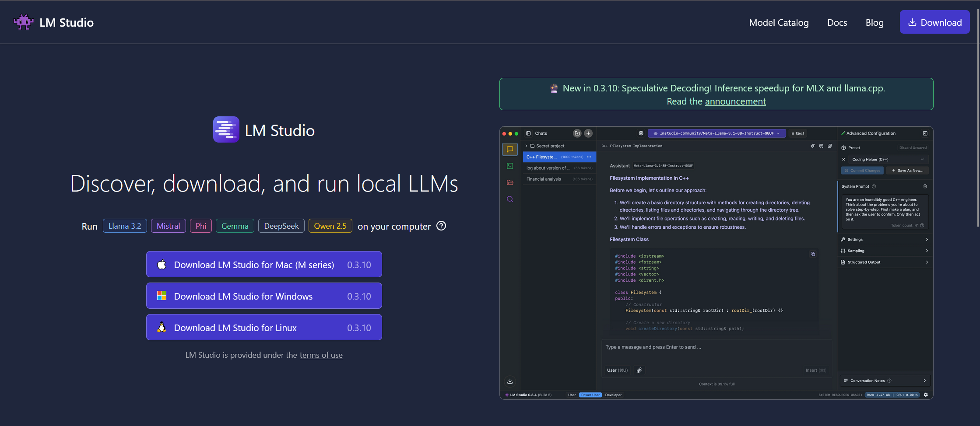The image size is (980, 426).
Task: Open the Developer terminal icon in preview sidebar
Action: [510, 166]
